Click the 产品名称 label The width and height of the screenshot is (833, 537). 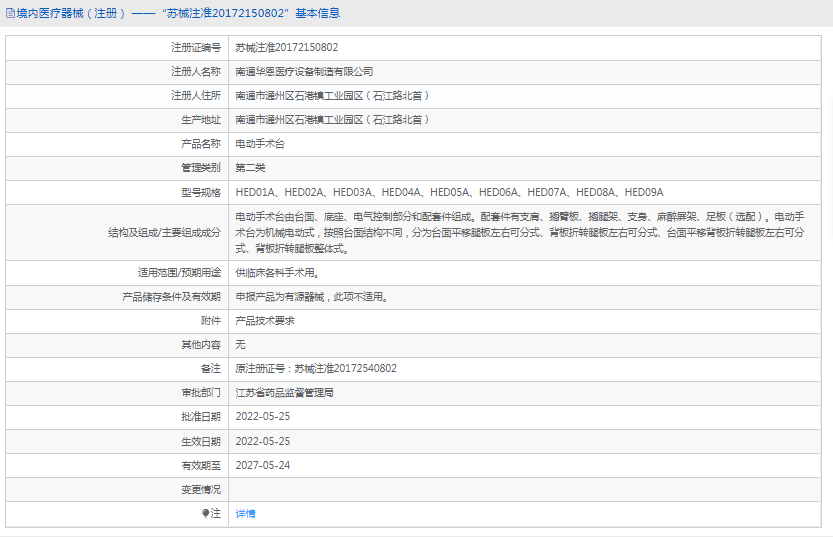[x=201, y=144]
